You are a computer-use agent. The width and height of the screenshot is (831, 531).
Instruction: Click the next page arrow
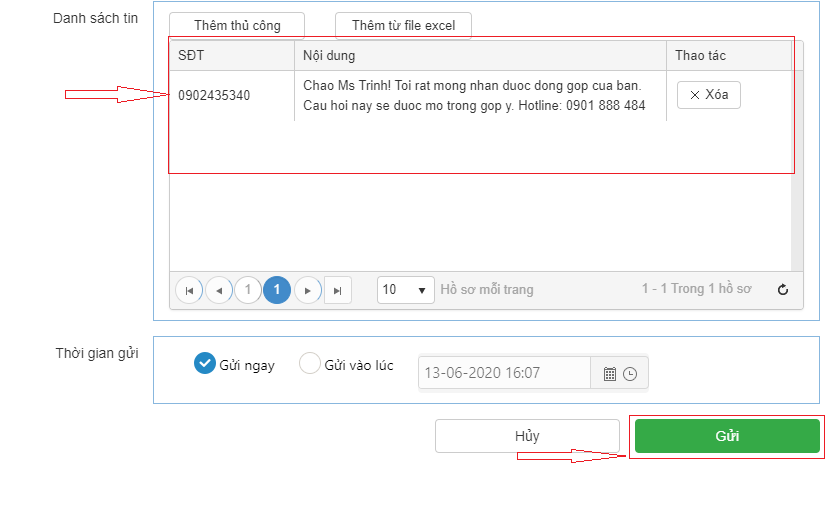pos(308,290)
